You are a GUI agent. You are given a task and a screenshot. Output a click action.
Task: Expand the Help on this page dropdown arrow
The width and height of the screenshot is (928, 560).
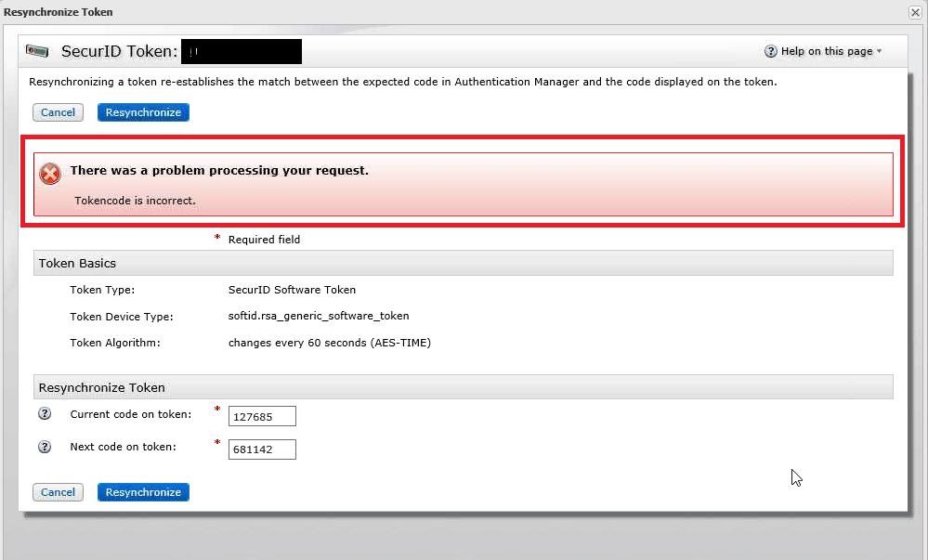(x=879, y=52)
